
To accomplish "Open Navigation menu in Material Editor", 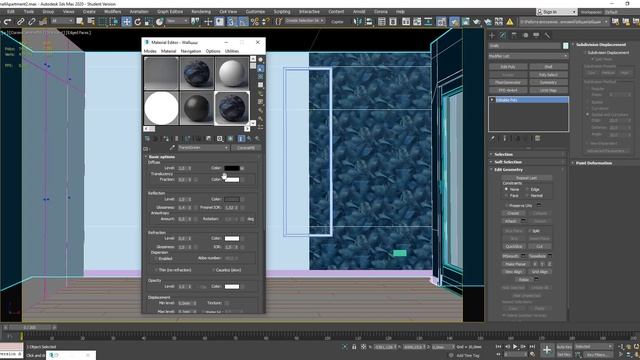I will (x=191, y=51).
